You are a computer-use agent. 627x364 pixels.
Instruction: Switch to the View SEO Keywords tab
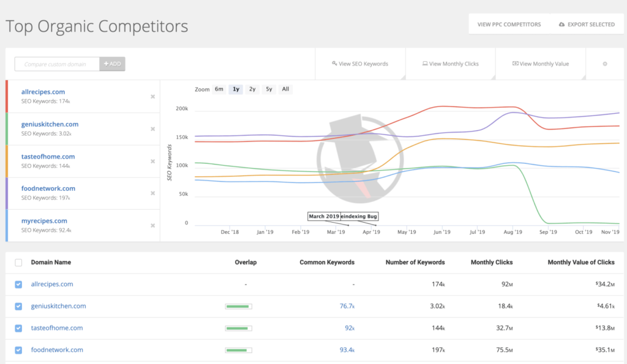[360, 64]
